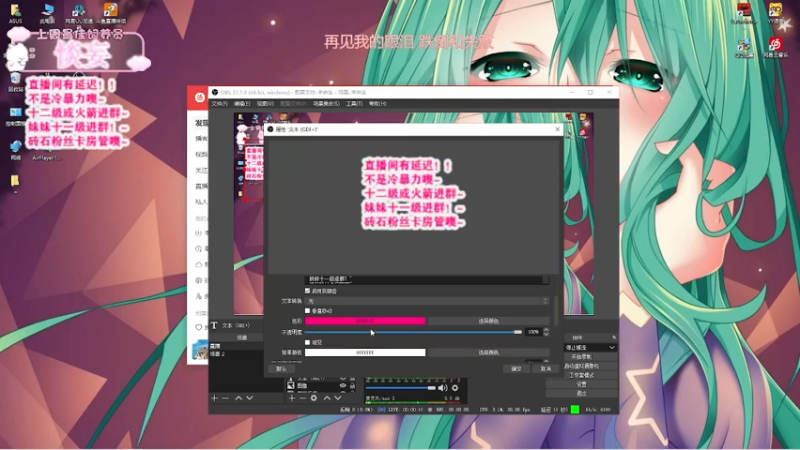Open the 帮助(H) menu in OBS
Image resolution: width=800 pixels, height=450 pixels.
coord(378,104)
